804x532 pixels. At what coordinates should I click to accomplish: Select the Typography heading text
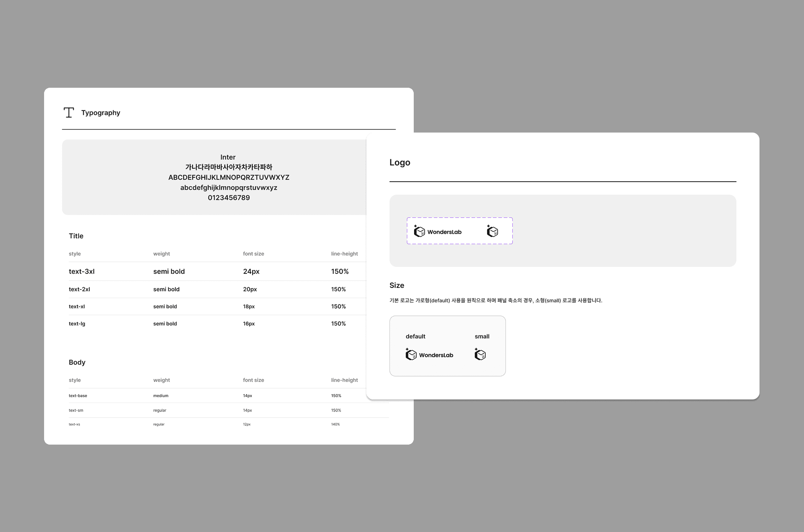pos(100,113)
